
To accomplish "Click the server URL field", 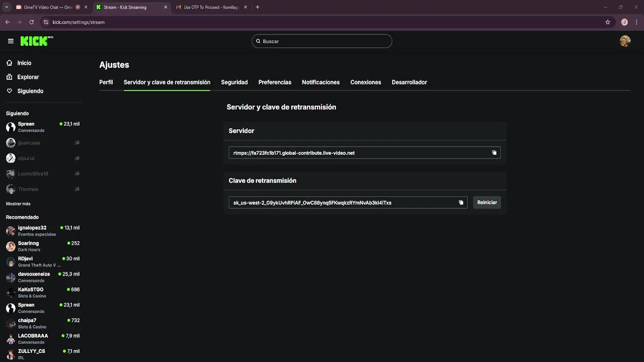I will click(x=365, y=153).
